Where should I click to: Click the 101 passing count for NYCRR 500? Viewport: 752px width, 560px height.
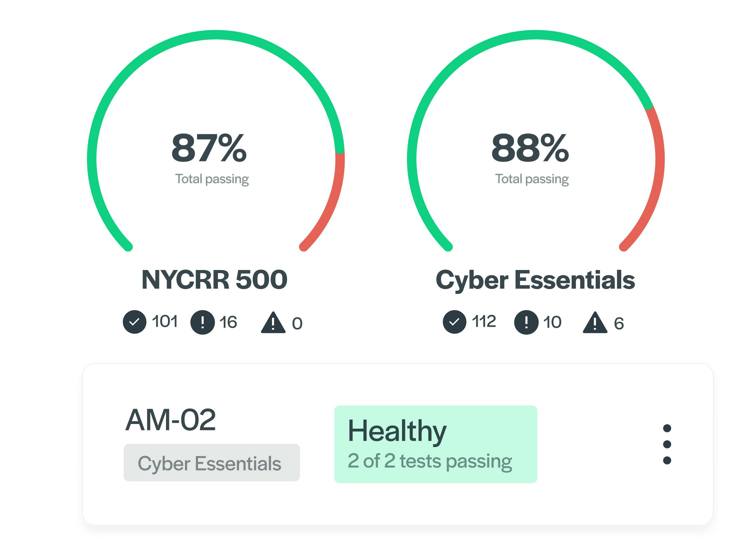tap(165, 321)
